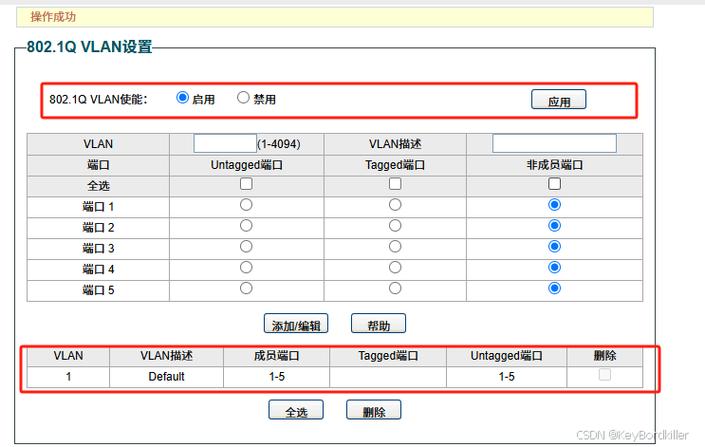
Task: Check 全选 box for Untagged端口
Action: click(x=246, y=184)
